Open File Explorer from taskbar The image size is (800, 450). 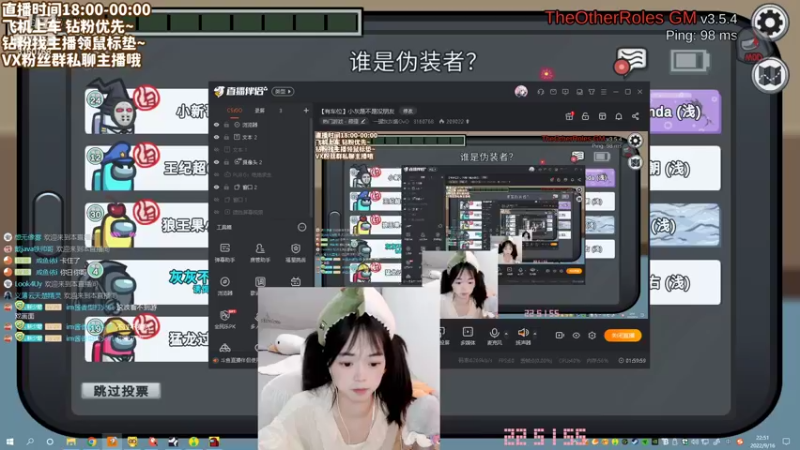71,441
